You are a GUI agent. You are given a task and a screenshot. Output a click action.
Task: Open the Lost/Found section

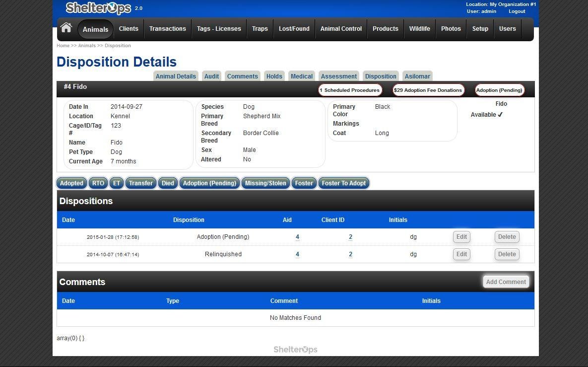(x=294, y=28)
